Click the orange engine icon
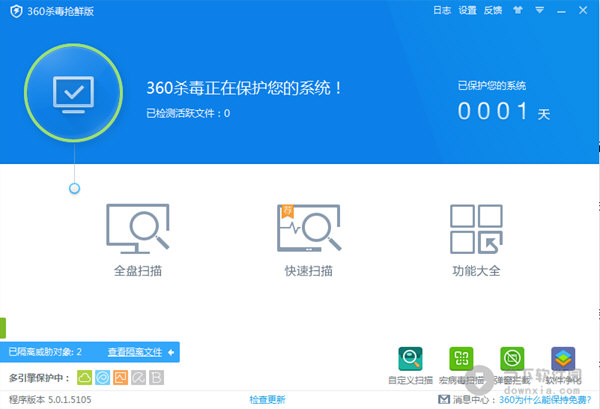Image resolution: width=600 pixels, height=409 pixels. pyautogui.click(x=121, y=378)
